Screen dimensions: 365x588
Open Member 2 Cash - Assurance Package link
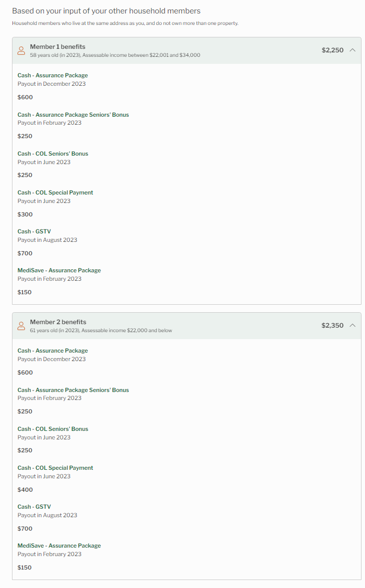coord(52,351)
